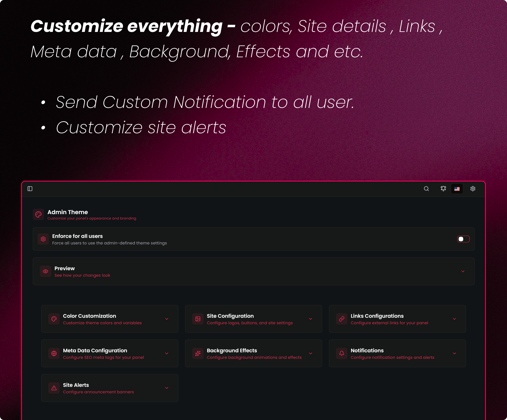Image resolution: width=507 pixels, height=420 pixels.
Task: Click the Meta Data globe icon
Action: click(54, 354)
